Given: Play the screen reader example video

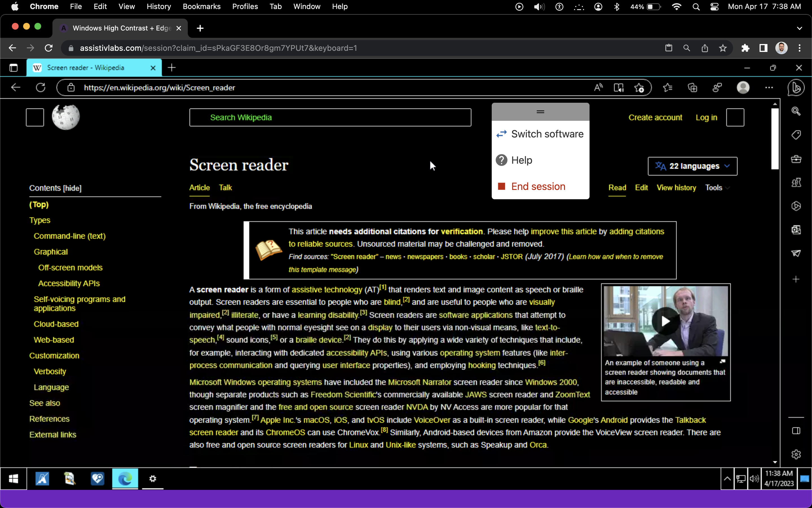Looking at the screenshot, I should click(666, 321).
